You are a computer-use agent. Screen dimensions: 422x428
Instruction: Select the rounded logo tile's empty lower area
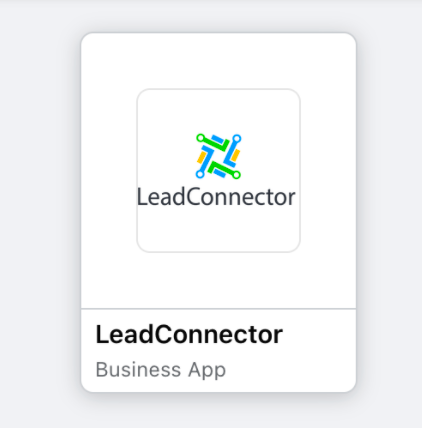tap(218, 230)
